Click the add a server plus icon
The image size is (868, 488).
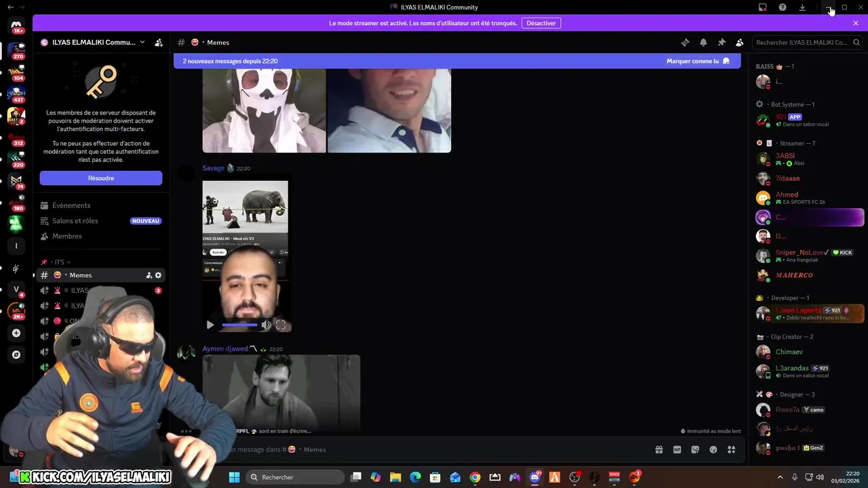16,333
